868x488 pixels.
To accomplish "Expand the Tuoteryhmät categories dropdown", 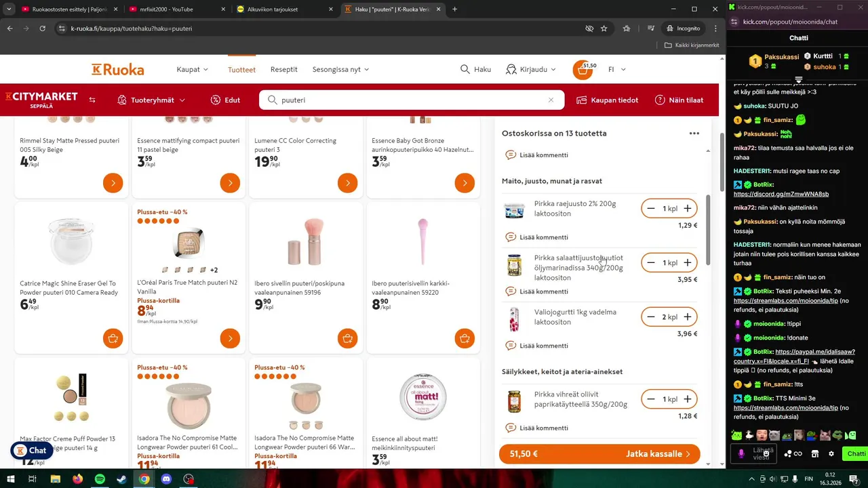I will [151, 100].
